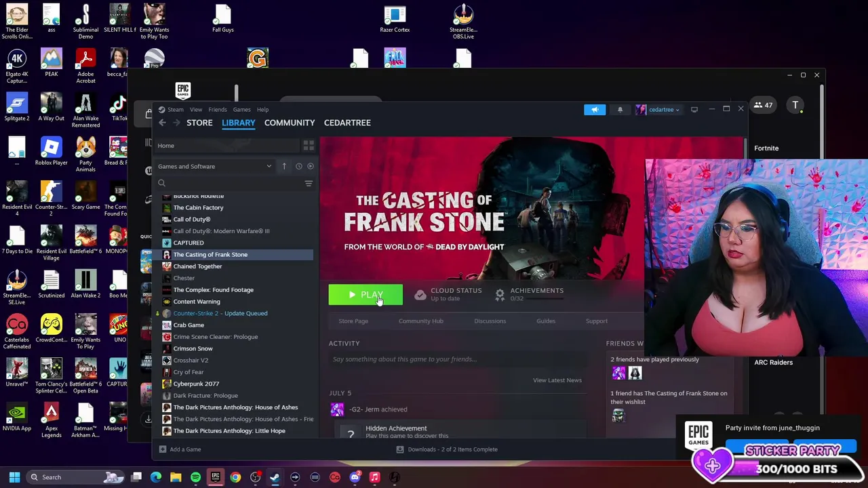Switch to the STORE tab
The image size is (868, 488).
199,123
